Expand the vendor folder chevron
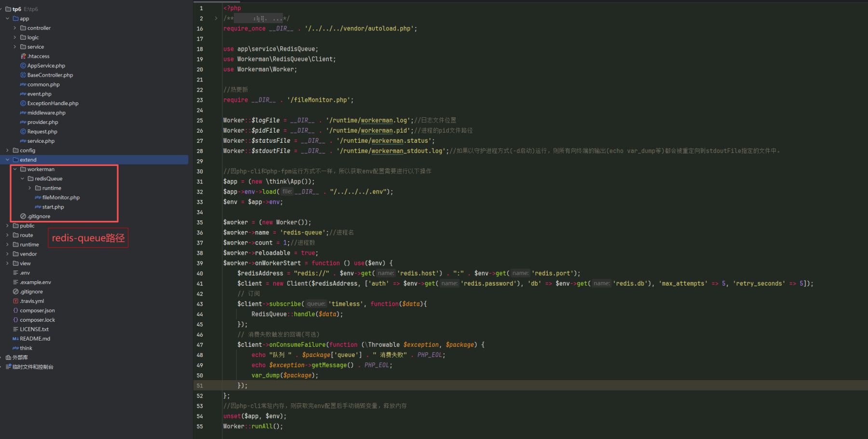 [8, 254]
